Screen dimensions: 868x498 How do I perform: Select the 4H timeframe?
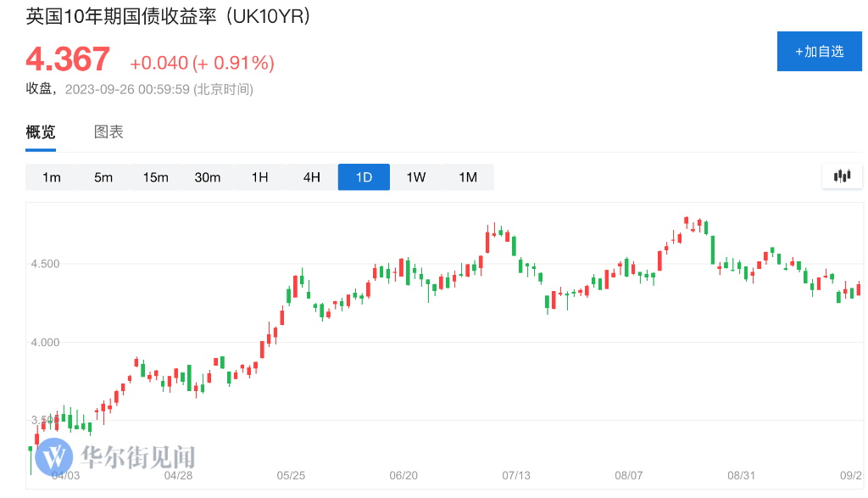pos(312,177)
